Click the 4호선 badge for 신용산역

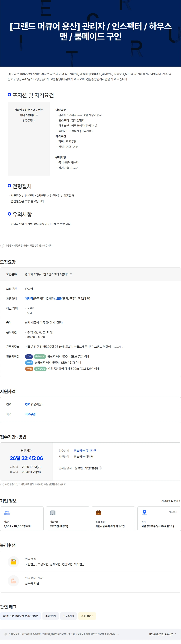(x=29, y=362)
